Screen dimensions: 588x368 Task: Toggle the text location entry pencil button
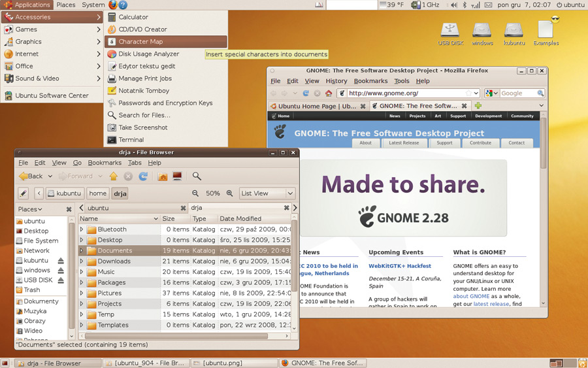pos(23,193)
